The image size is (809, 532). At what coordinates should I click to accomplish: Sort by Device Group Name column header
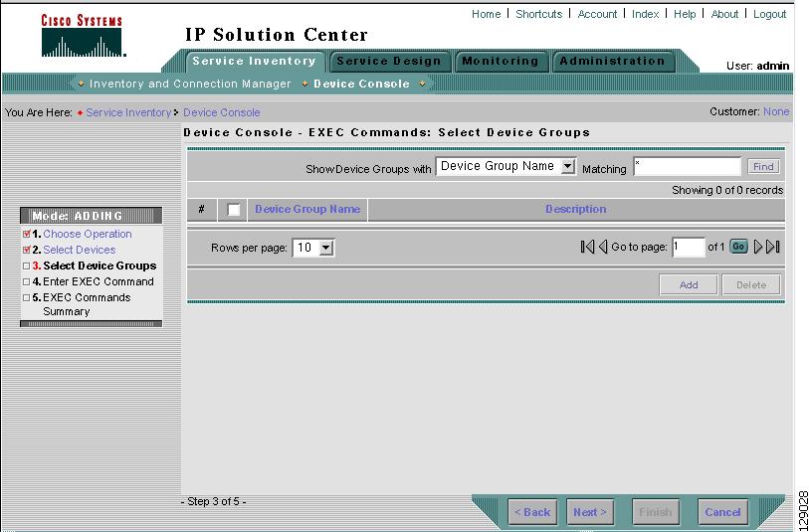coord(307,209)
